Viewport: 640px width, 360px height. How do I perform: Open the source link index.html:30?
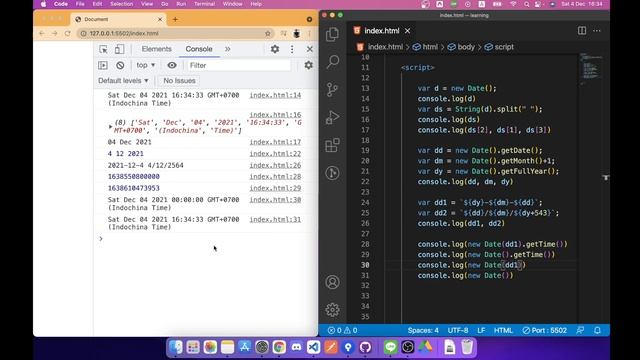pos(276,200)
